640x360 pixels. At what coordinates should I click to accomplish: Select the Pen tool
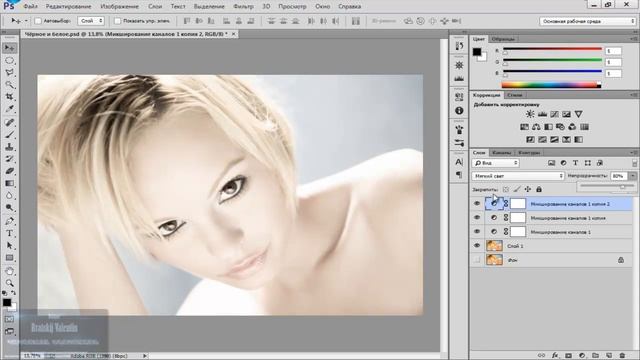click(9, 221)
